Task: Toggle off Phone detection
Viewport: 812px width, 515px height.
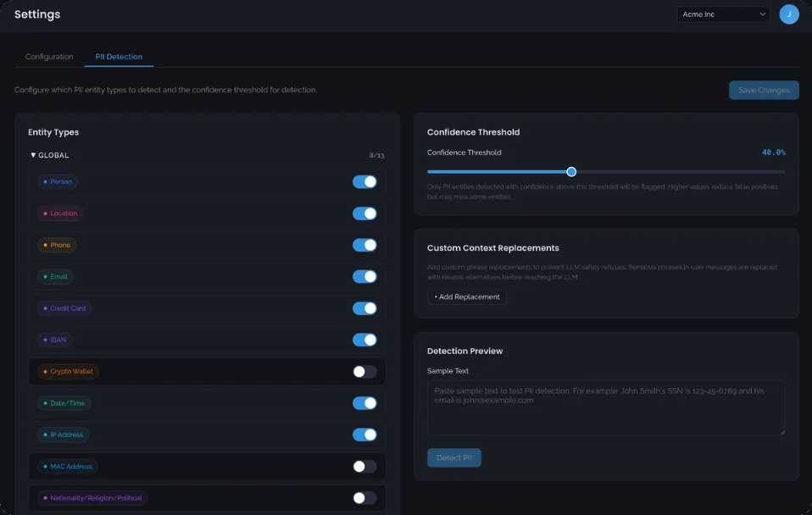Action: 364,245
